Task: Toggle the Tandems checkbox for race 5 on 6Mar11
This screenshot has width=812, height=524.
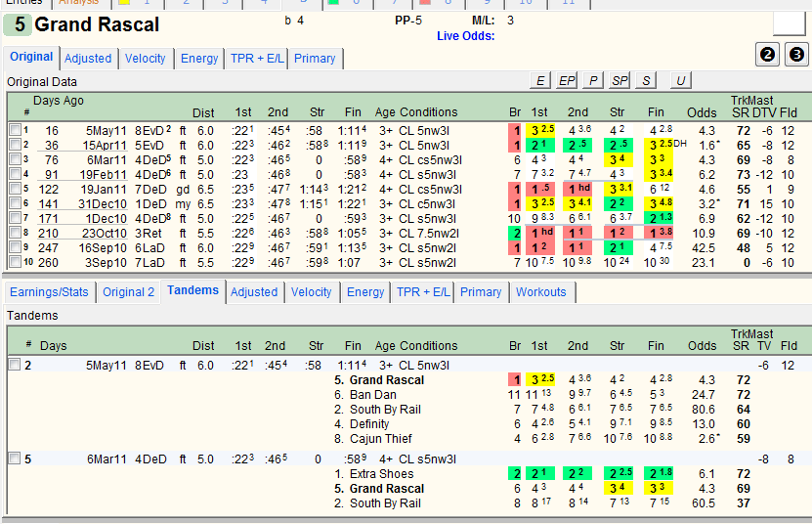Action: pyautogui.click(x=15, y=458)
